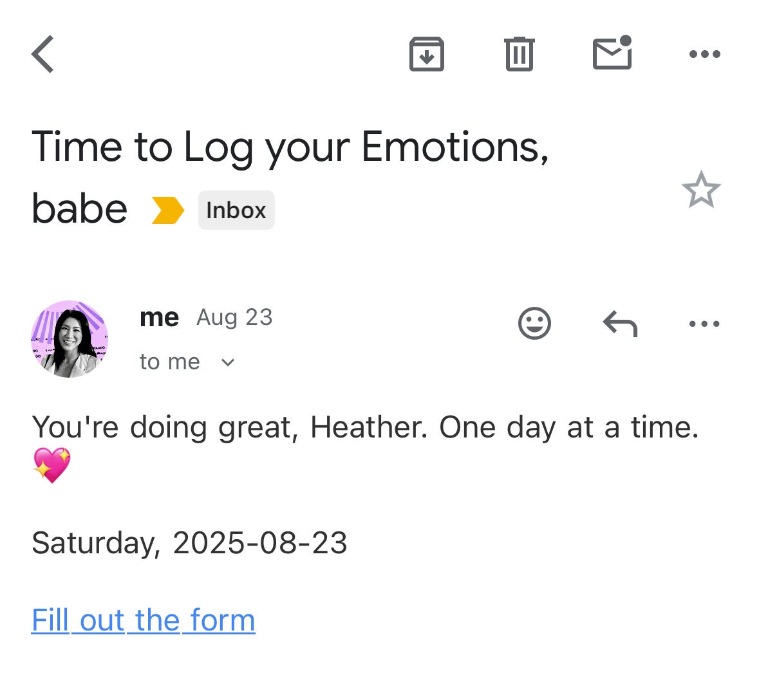Screen dimensions: 759x700
Task: Open the 'Fill out the form' link
Action: coord(144,620)
